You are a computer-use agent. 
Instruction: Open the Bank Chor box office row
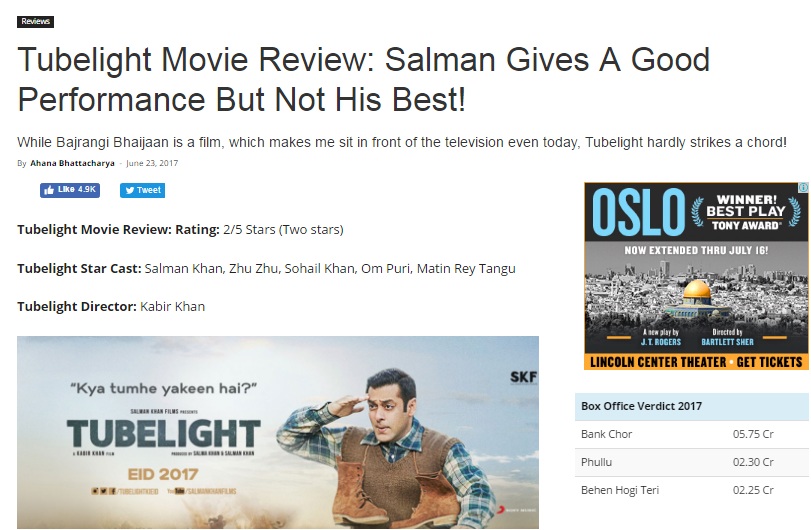(692, 434)
